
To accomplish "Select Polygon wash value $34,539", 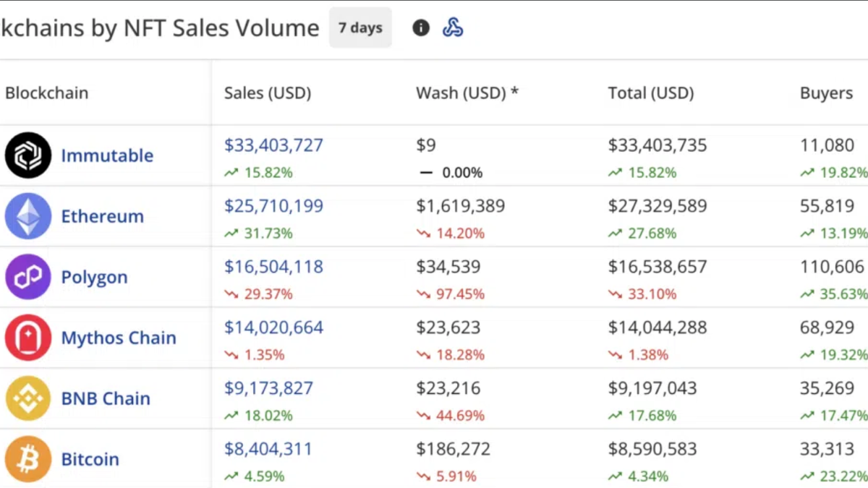I will point(448,267).
